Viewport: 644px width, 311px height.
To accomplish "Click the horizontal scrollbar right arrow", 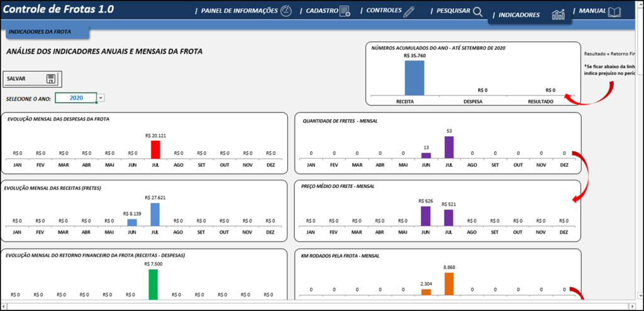I will click(633, 306).
